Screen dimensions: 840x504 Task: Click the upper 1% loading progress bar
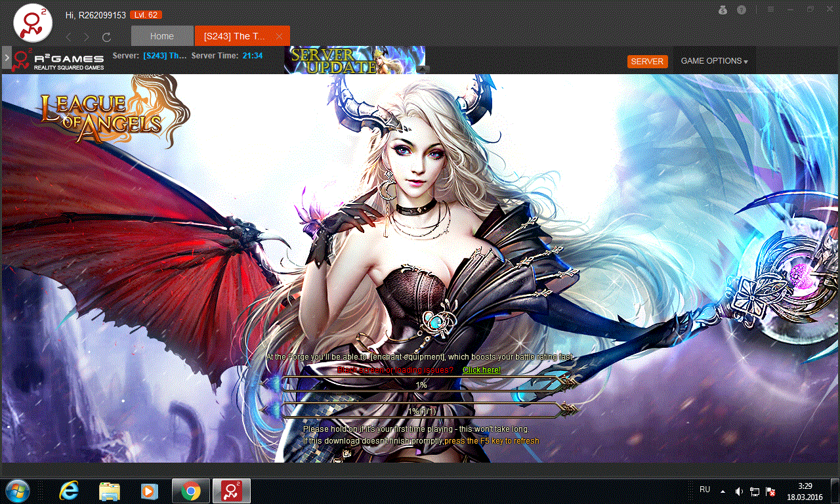click(421, 385)
